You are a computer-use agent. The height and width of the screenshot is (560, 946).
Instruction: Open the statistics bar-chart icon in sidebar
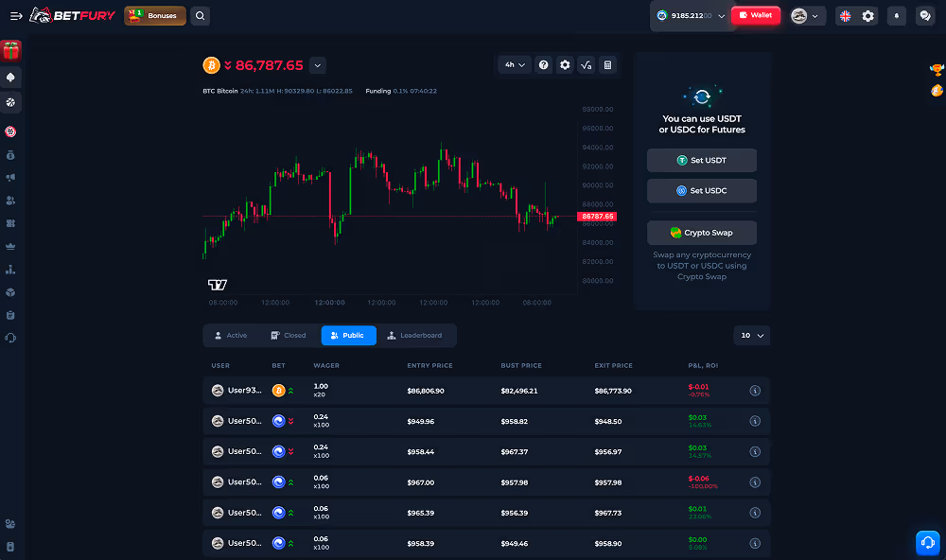(x=10, y=268)
